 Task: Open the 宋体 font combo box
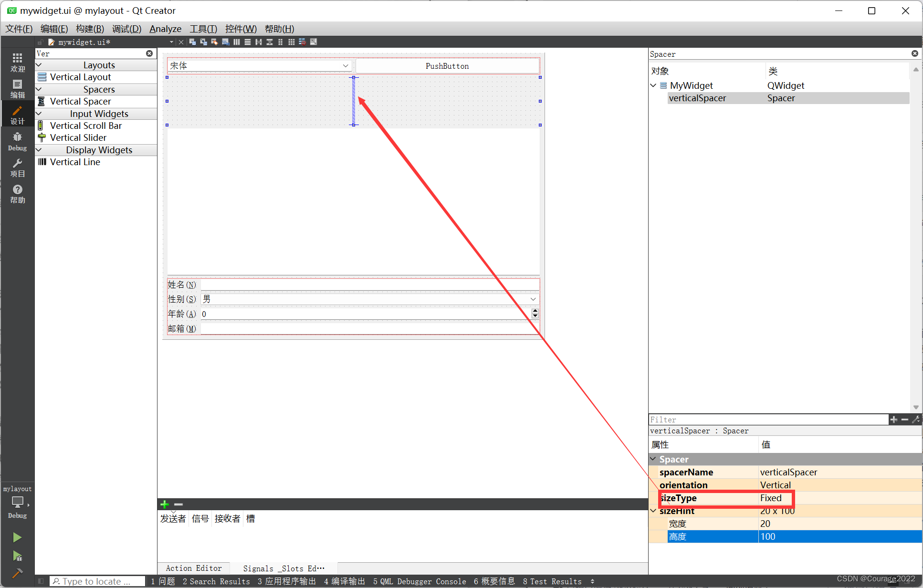(x=345, y=66)
